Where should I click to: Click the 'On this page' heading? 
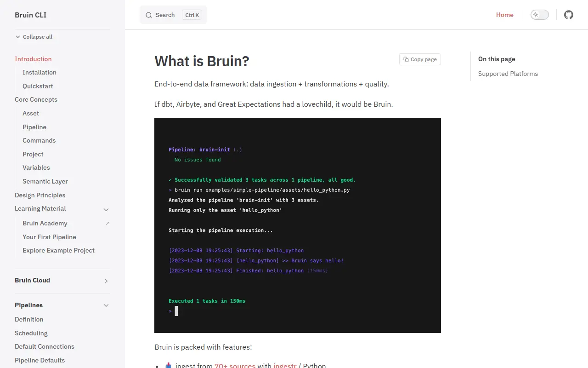(497, 59)
